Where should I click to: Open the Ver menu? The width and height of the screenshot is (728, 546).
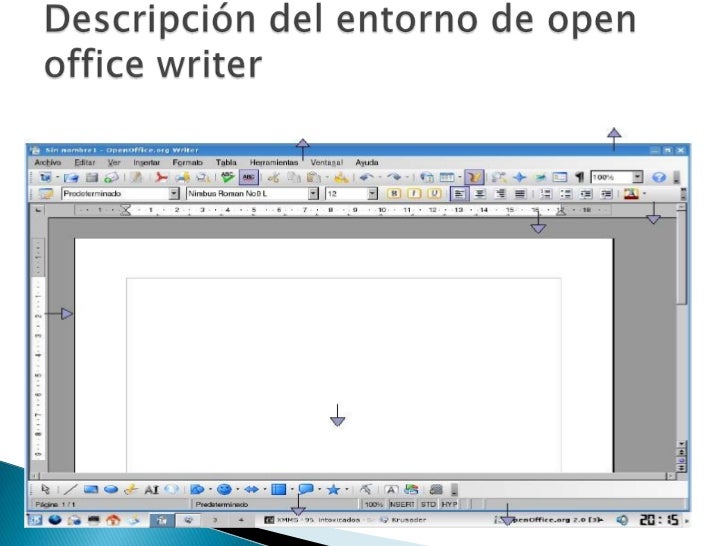pos(114,162)
